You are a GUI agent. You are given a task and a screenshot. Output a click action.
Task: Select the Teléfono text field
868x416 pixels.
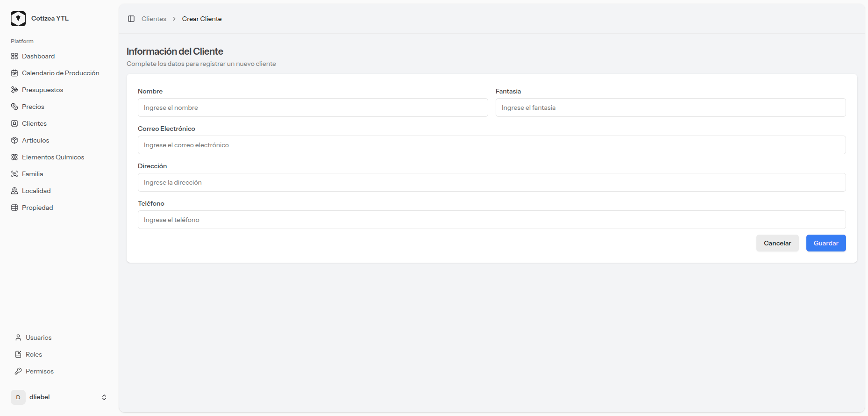[491, 220]
